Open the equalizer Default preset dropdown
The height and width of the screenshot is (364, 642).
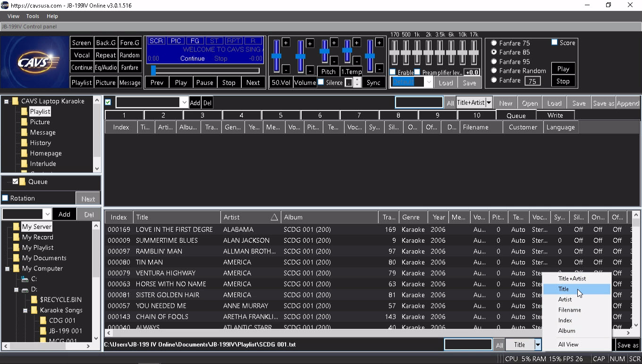point(429,82)
